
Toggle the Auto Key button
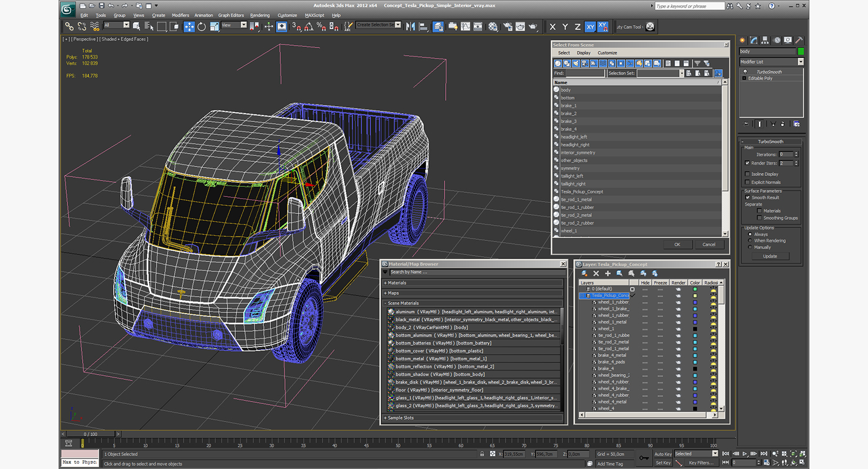663,454
